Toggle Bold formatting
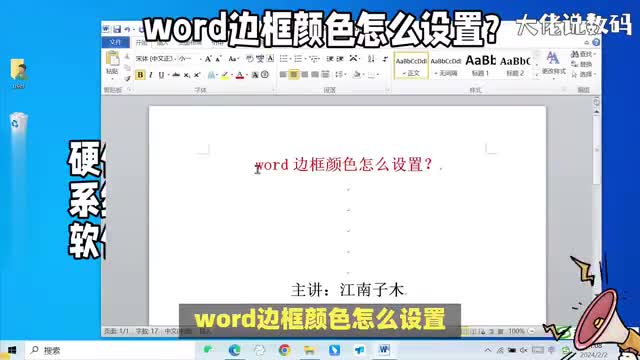Screen dimensions: 640x360 140,75
